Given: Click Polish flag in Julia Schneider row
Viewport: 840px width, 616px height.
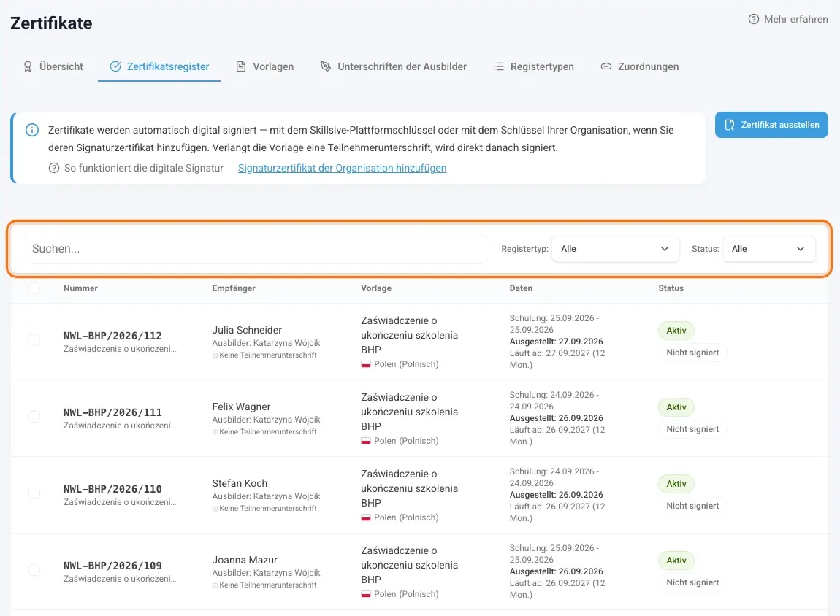Looking at the screenshot, I should (x=366, y=364).
